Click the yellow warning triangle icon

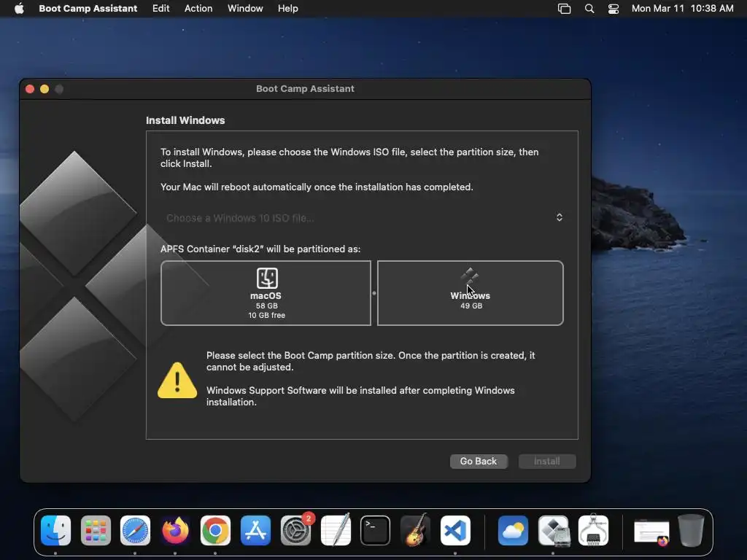177,380
